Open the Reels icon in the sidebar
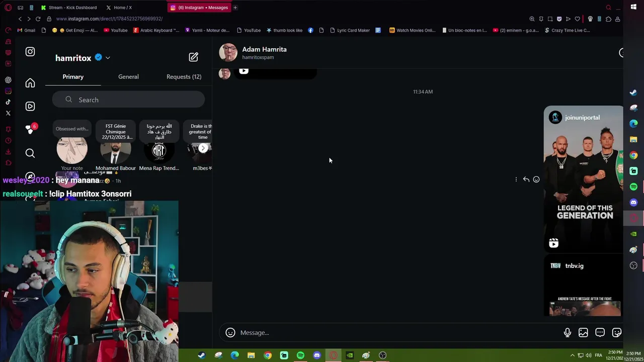The image size is (644, 362). 30,106
